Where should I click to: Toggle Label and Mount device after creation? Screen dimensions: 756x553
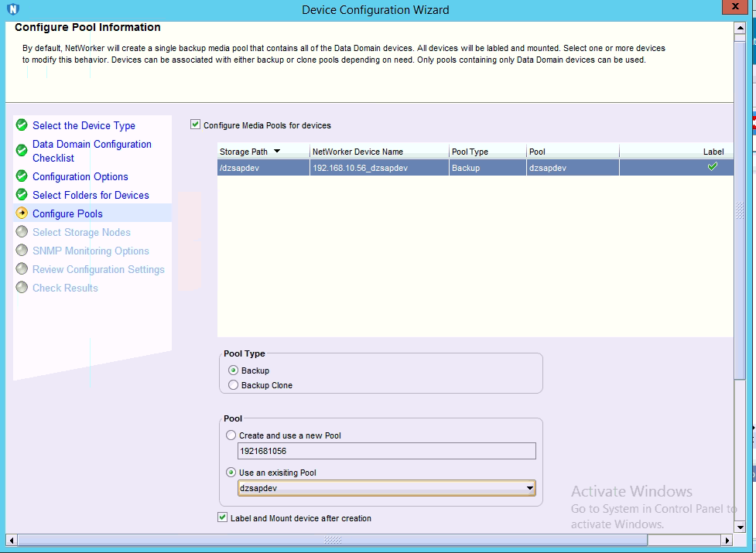[x=223, y=517]
